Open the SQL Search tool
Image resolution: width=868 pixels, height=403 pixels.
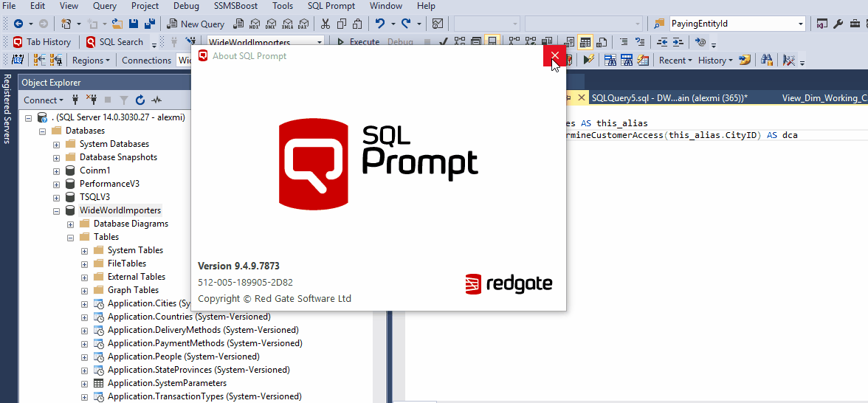point(115,42)
